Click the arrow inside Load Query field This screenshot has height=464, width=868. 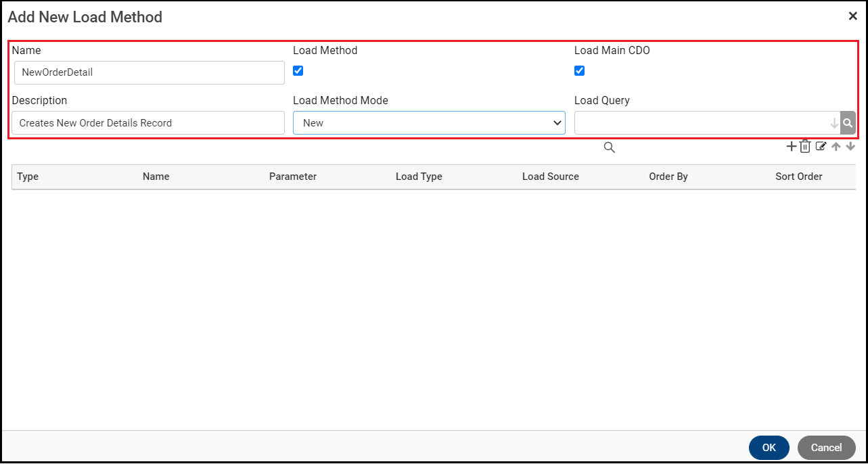[834, 123]
